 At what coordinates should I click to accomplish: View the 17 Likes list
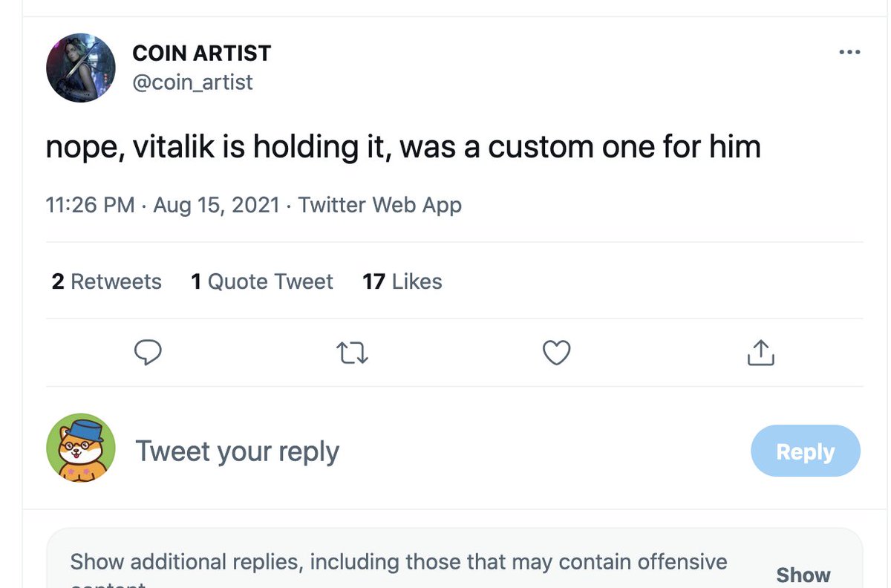click(402, 281)
